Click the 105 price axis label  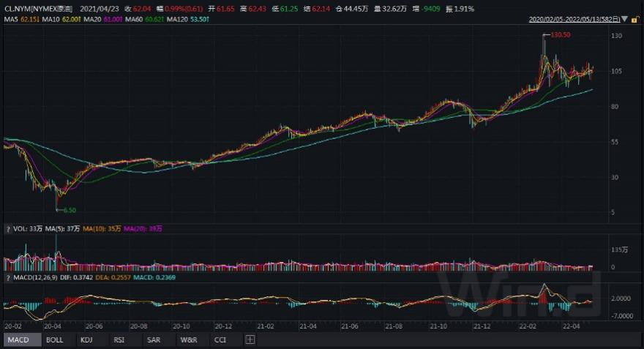(616, 71)
